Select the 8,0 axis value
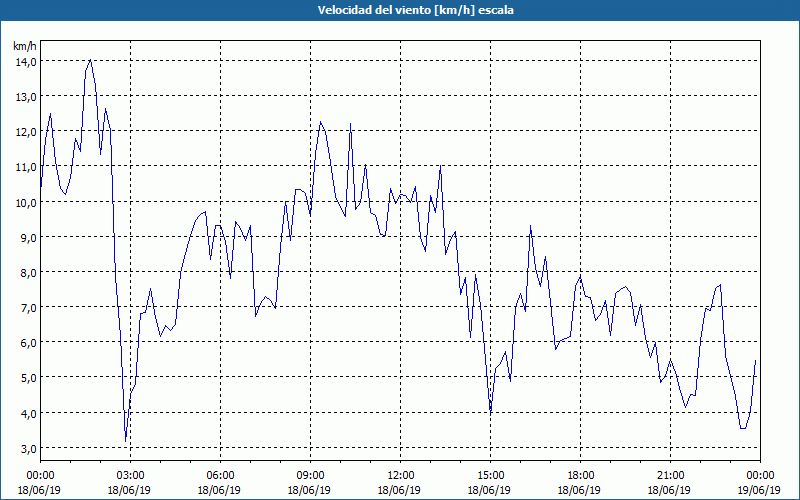 pos(28,273)
